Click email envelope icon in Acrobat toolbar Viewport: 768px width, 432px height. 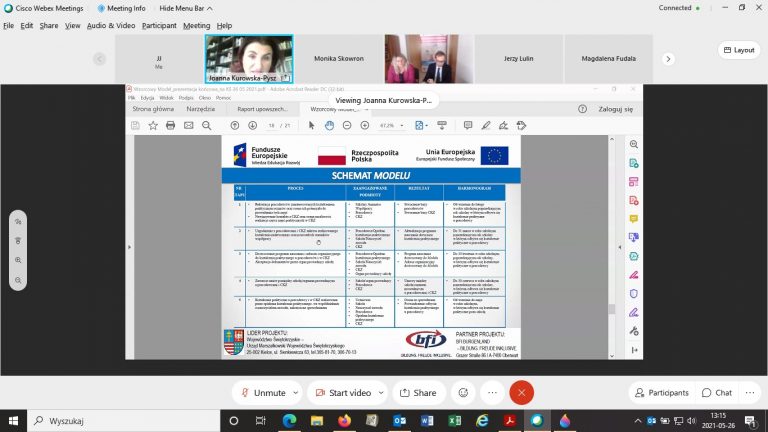[x=189, y=126]
